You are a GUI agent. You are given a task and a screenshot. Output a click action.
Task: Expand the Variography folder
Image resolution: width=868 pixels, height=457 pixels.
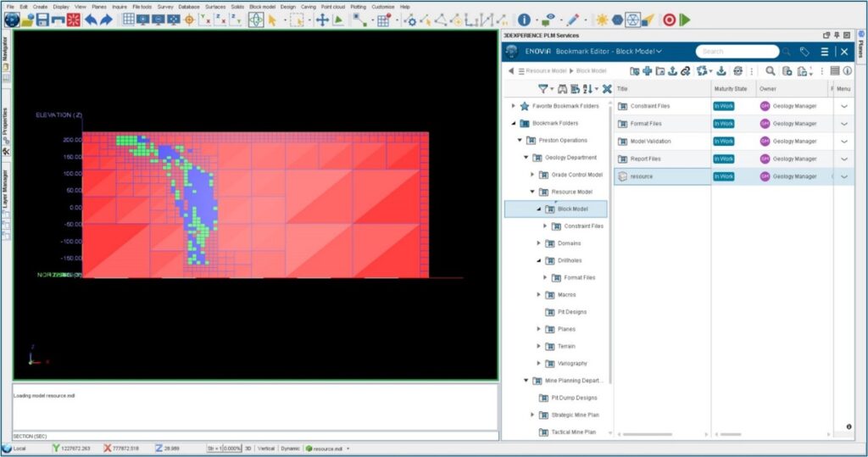538,364
